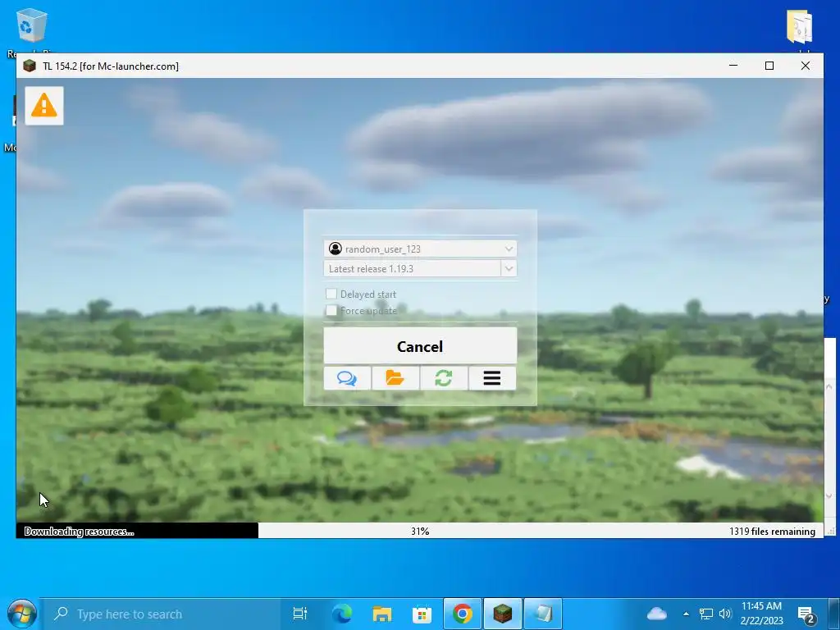Viewport: 840px width, 630px height.
Task: Open the network status tray icon
Action: [706, 614]
